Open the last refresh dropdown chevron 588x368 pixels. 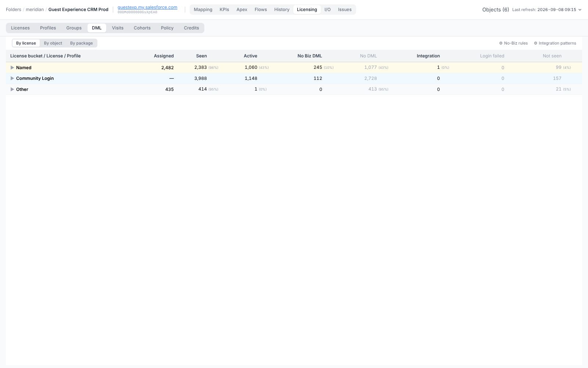580,10
